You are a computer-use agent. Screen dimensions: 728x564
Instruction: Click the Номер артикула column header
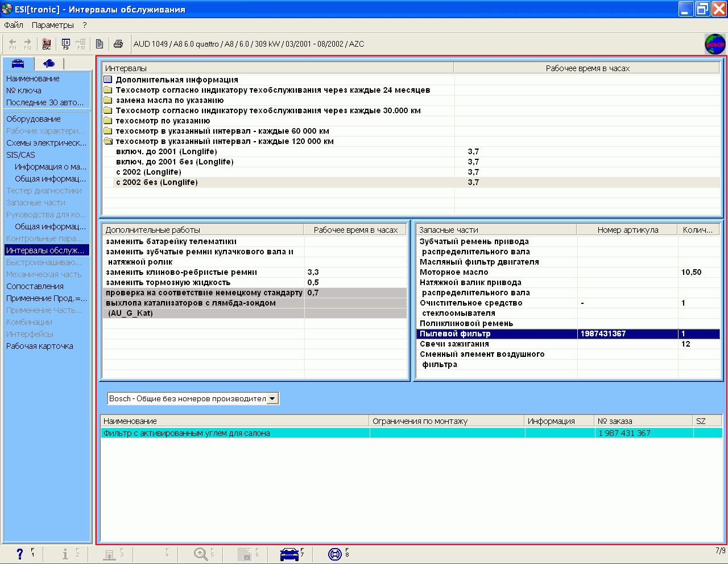coord(627,230)
